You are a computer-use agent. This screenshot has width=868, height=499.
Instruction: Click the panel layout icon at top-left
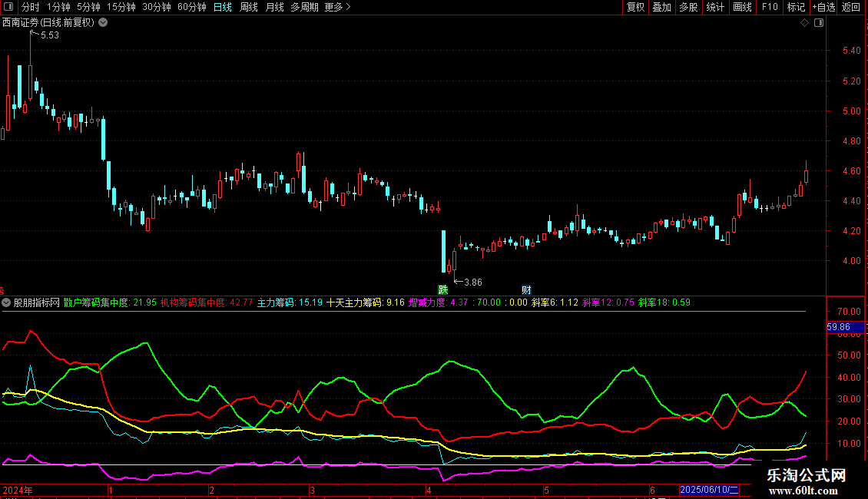8,7
